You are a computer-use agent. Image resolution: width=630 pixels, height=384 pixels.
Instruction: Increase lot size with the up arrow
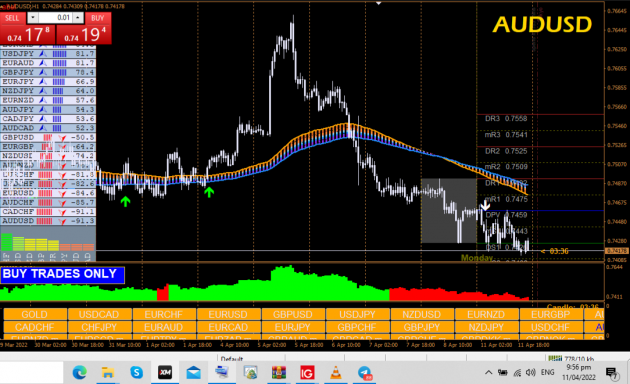coord(78,18)
